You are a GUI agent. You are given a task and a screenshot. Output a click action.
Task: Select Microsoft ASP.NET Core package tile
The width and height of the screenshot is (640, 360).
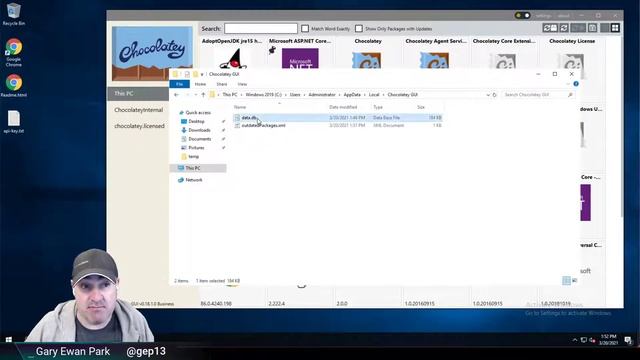tap(300, 53)
